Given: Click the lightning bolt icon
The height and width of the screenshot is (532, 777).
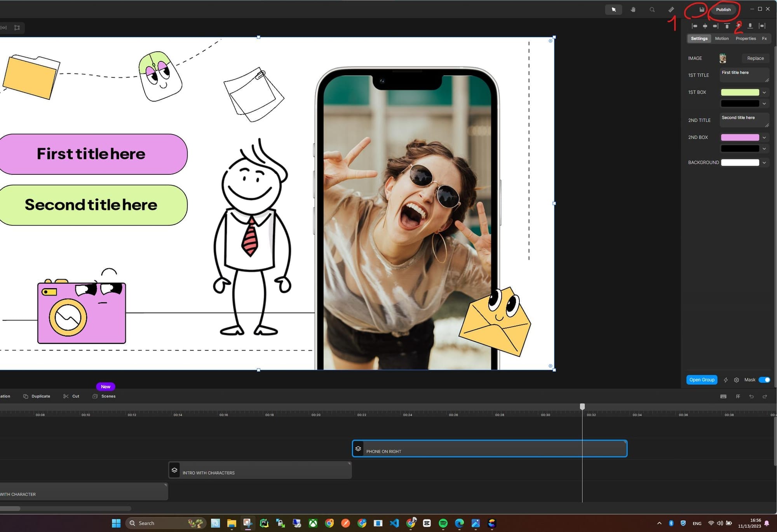Looking at the screenshot, I should point(726,380).
